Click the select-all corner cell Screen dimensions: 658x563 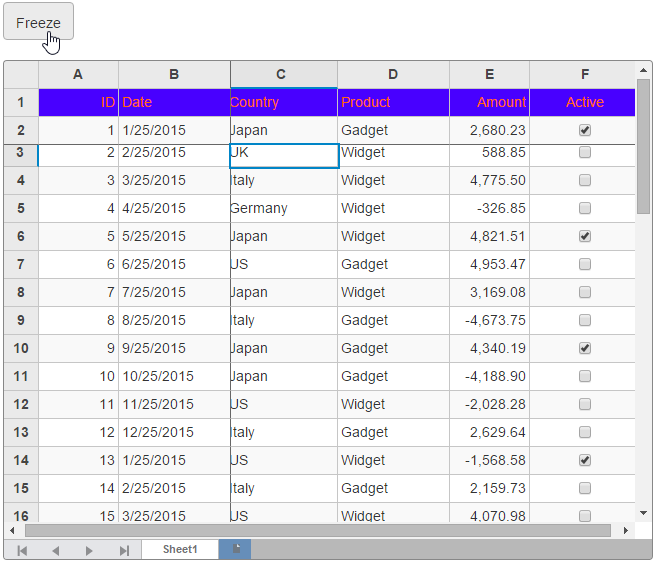coord(20,74)
